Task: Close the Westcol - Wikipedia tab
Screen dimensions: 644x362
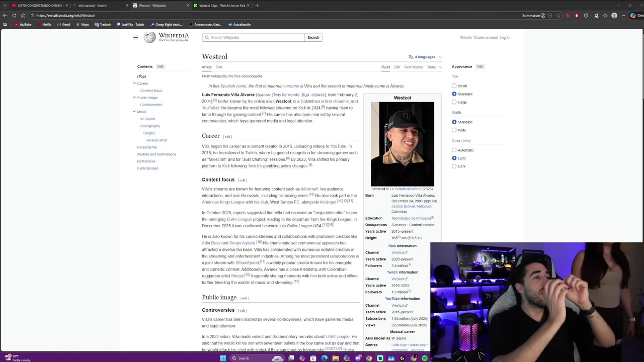Action: 188,6
